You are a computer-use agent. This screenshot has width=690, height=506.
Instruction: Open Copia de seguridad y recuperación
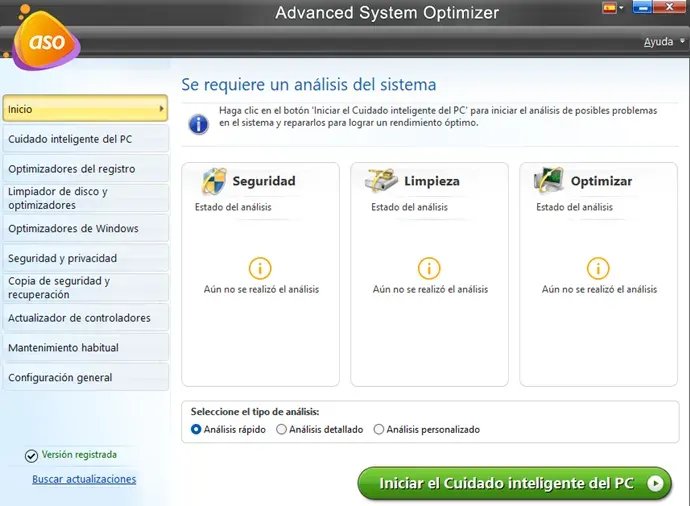pyautogui.click(x=85, y=288)
